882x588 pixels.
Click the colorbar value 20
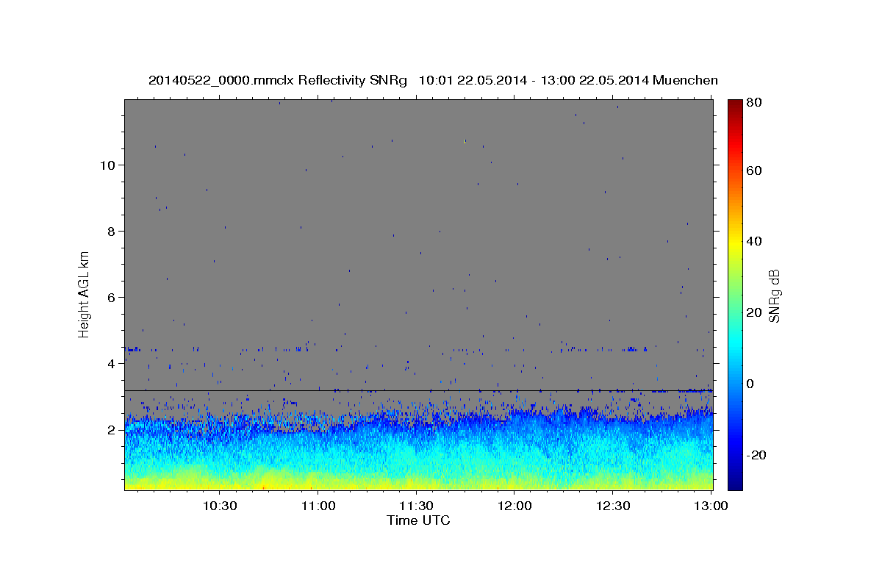[x=756, y=312]
